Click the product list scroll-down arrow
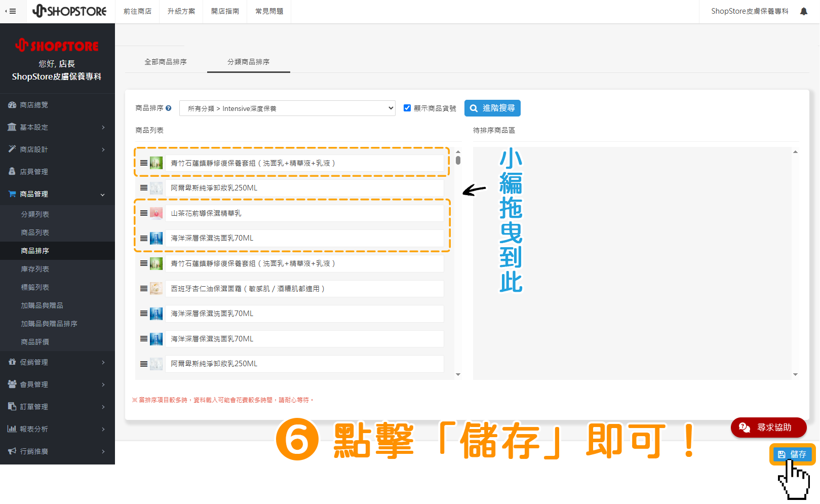Viewport: 820px width, 504px height. [458, 375]
